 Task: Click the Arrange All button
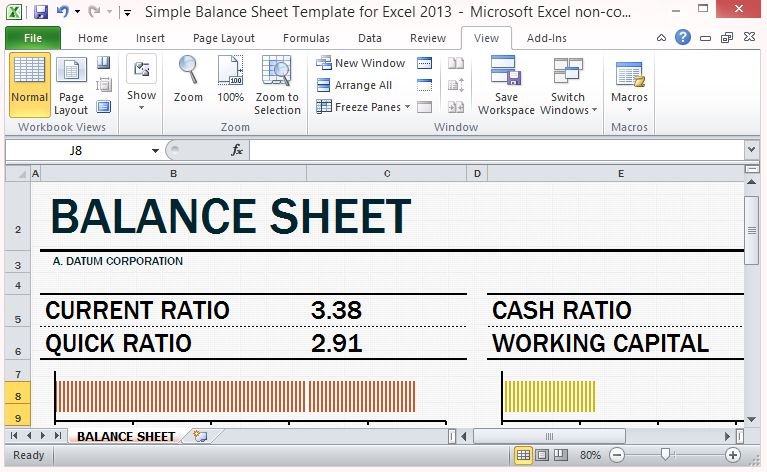coord(354,85)
